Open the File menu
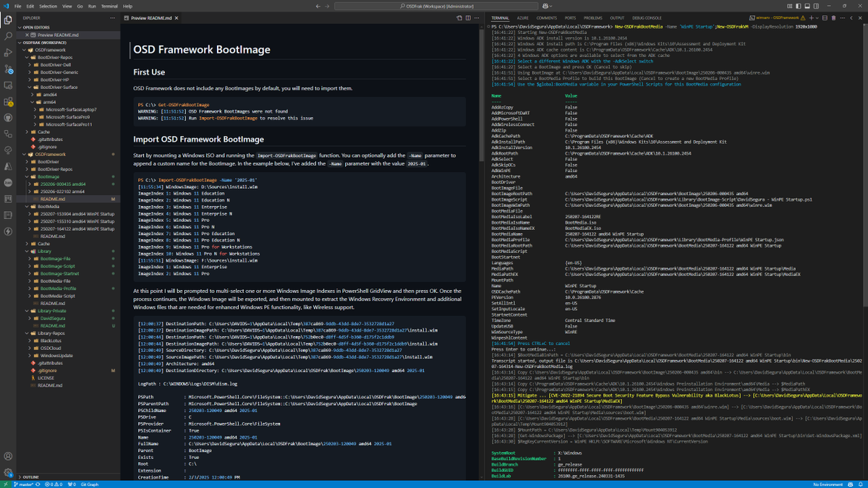 17,6
